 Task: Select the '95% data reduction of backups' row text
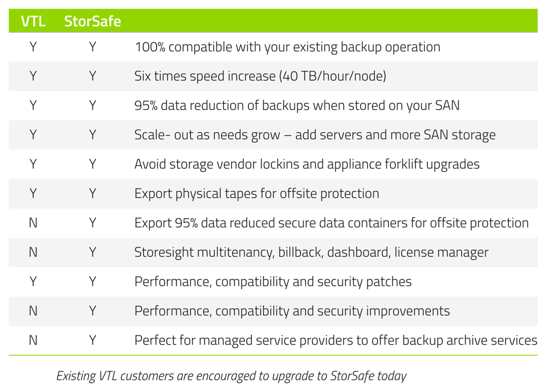pyautogui.click(x=297, y=106)
